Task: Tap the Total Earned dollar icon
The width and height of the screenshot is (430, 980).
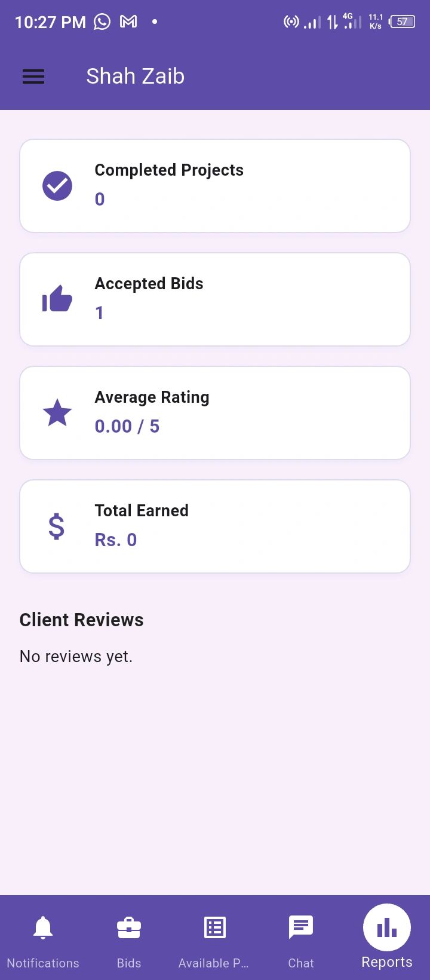Action: tap(56, 526)
